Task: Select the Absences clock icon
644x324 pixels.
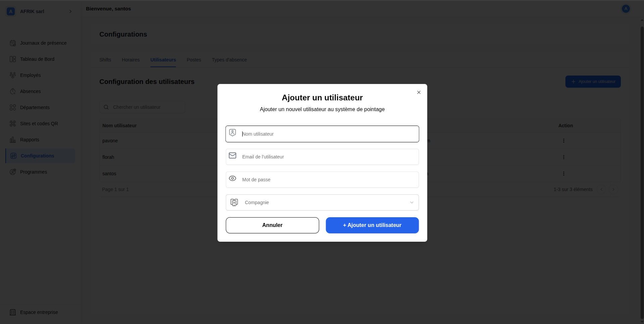Action: click(x=12, y=91)
